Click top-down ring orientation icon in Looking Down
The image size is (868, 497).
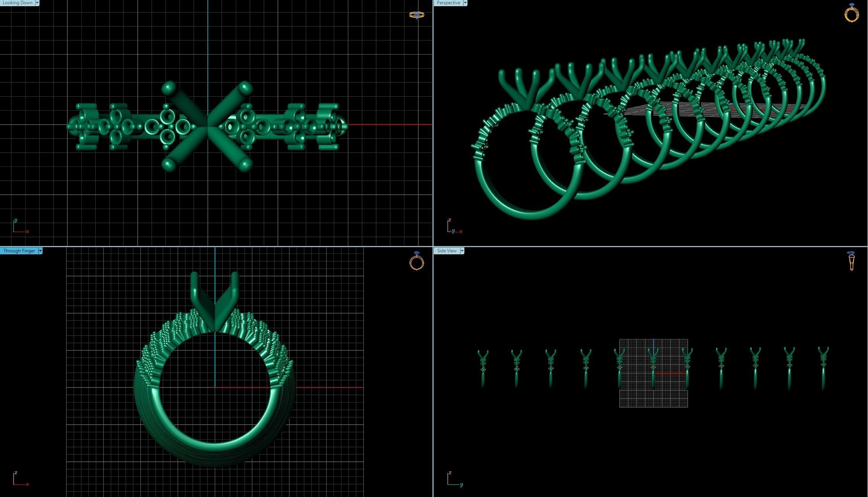click(x=417, y=15)
